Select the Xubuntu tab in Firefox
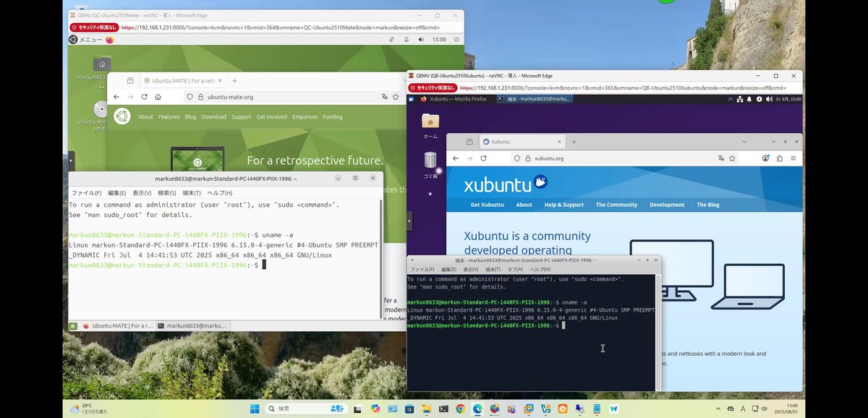The height and width of the screenshot is (418, 868). click(x=521, y=142)
